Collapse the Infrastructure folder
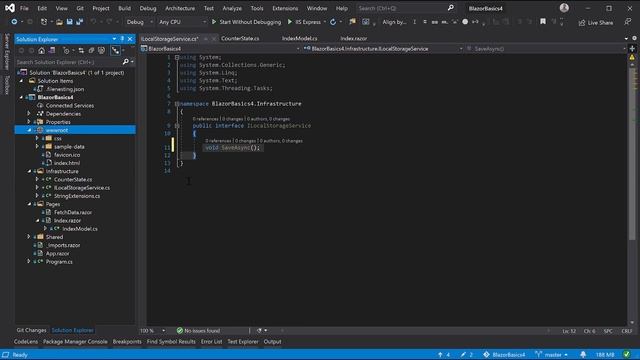 29,171
